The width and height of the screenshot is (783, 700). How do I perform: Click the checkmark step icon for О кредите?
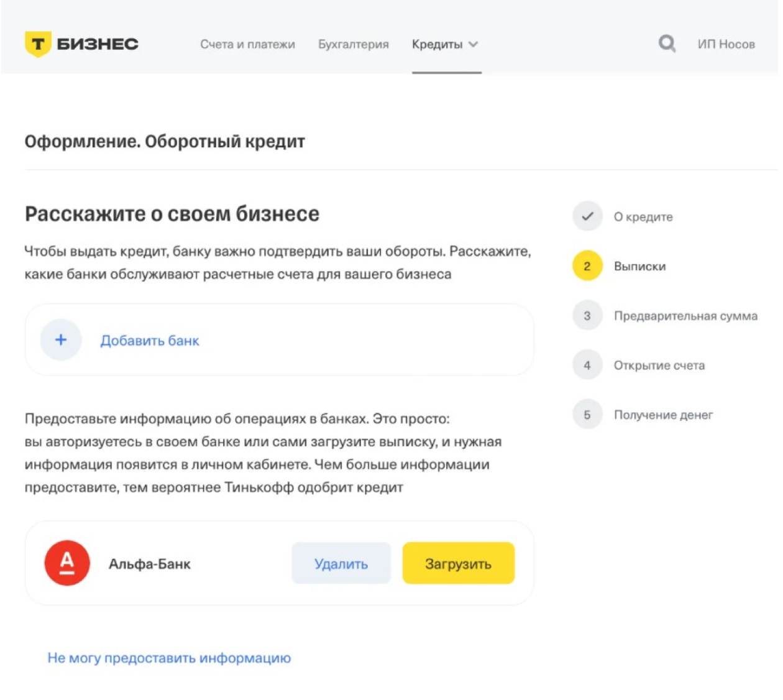tap(587, 216)
